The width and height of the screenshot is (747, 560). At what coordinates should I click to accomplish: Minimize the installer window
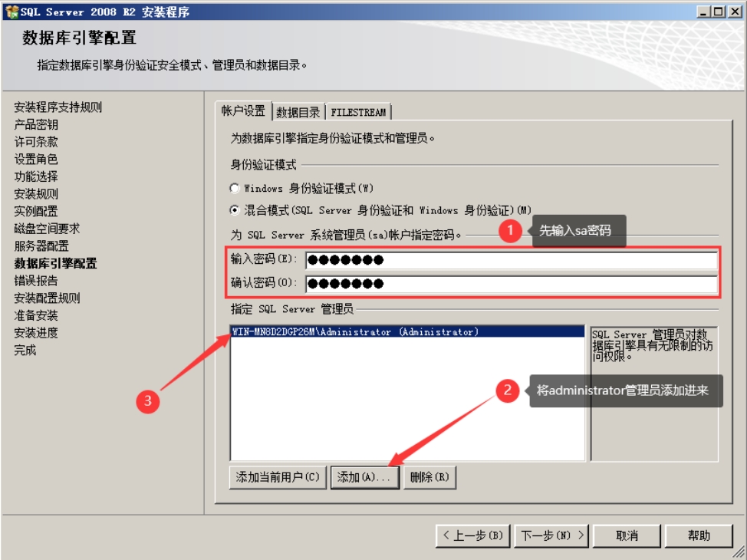coord(703,12)
